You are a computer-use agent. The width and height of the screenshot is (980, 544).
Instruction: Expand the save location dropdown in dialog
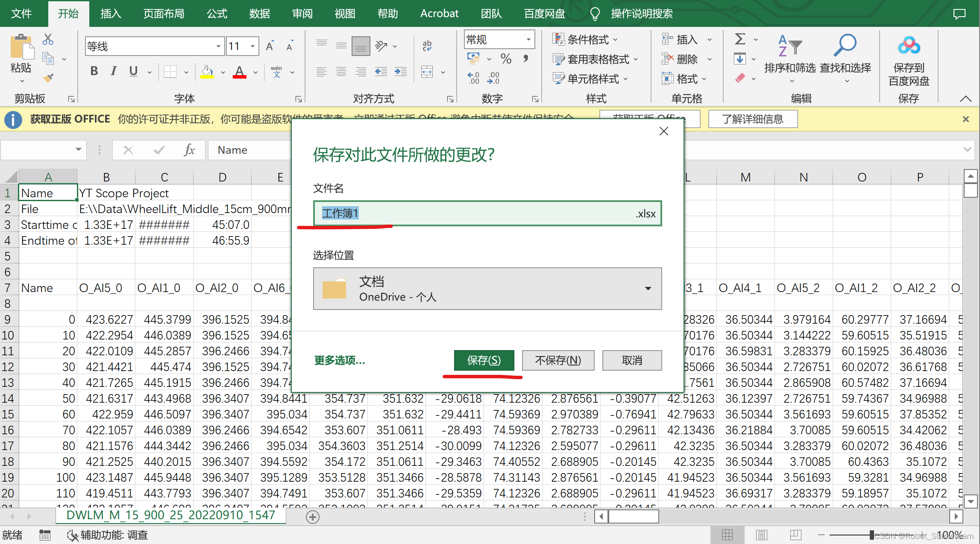pos(648,288)
